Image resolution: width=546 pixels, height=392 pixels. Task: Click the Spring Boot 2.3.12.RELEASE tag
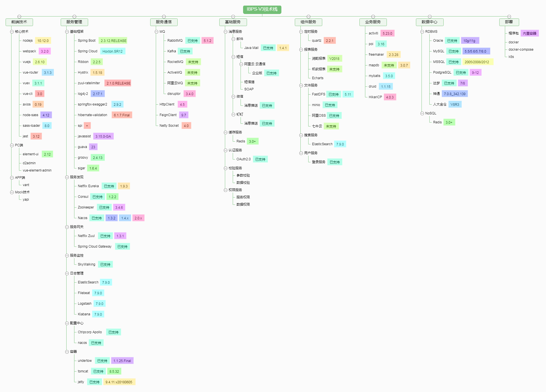pyautogui.click(x=114, y=41)
